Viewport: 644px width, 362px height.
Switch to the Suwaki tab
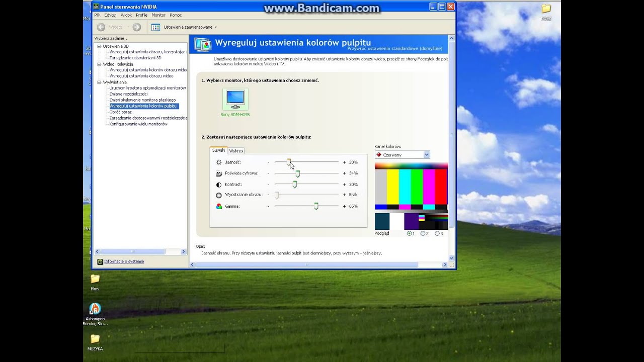point(218,150)
